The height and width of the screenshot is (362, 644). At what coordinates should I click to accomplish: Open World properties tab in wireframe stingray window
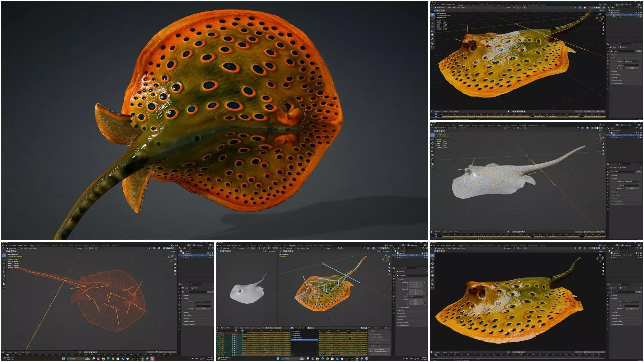[179, 305]
